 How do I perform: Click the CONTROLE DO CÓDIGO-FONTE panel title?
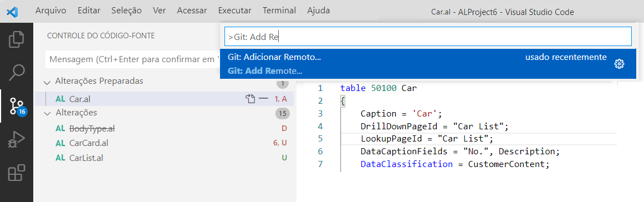pos(101,36)
